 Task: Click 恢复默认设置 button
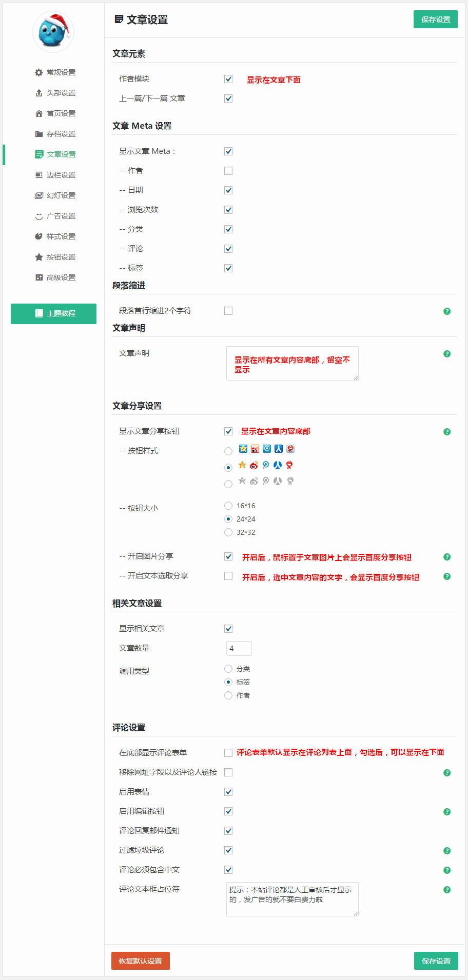pos(140,961)
